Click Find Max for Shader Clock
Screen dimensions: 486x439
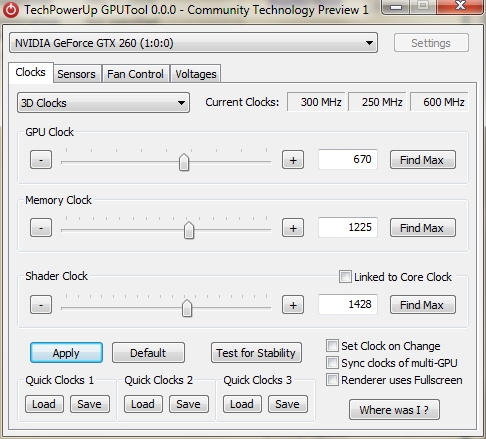pos(422,305)
